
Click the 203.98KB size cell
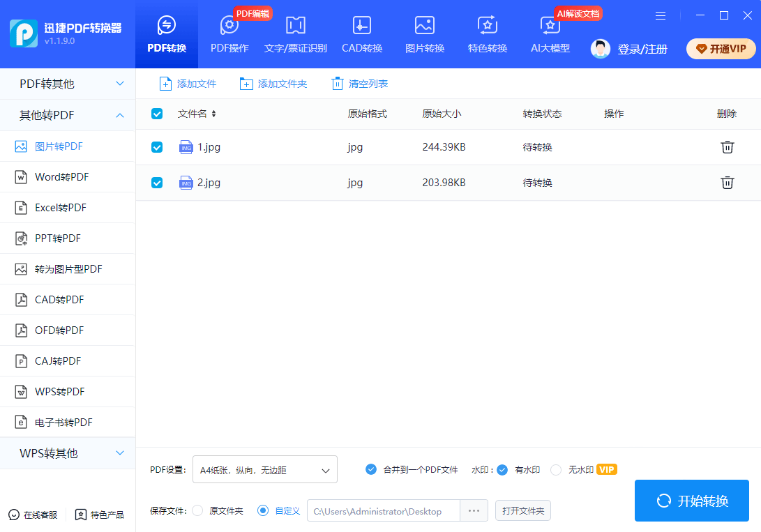point(444,183)
